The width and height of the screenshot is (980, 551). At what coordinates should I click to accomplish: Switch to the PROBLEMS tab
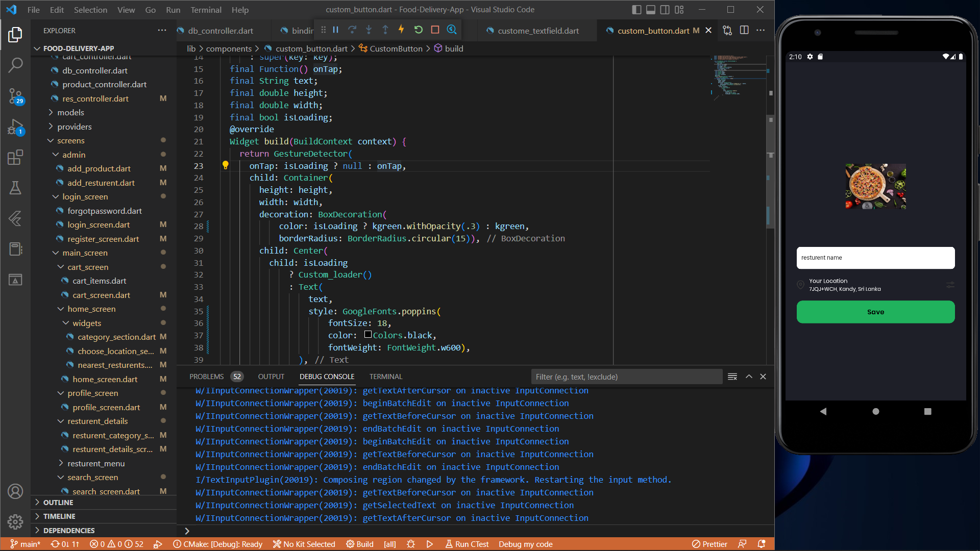[207, 377]
